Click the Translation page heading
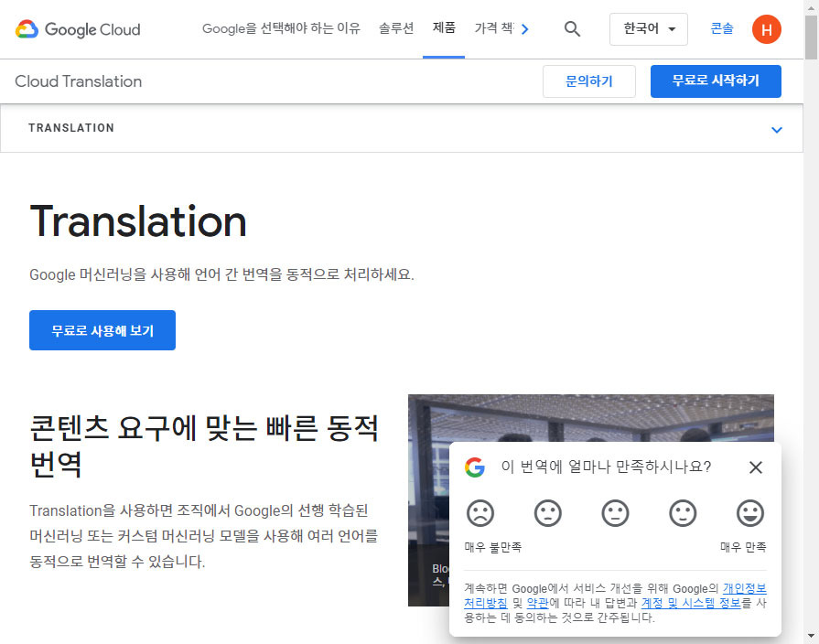 [138, 221]
